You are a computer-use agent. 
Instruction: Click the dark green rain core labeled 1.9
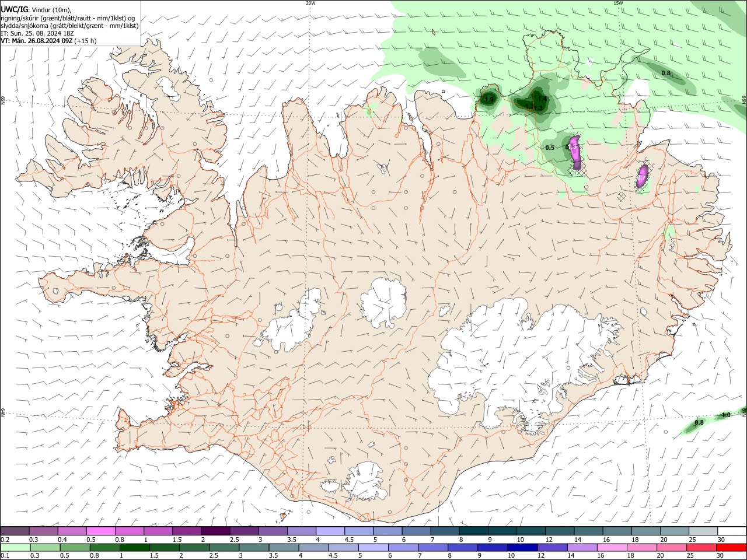[x=489, y=98]
